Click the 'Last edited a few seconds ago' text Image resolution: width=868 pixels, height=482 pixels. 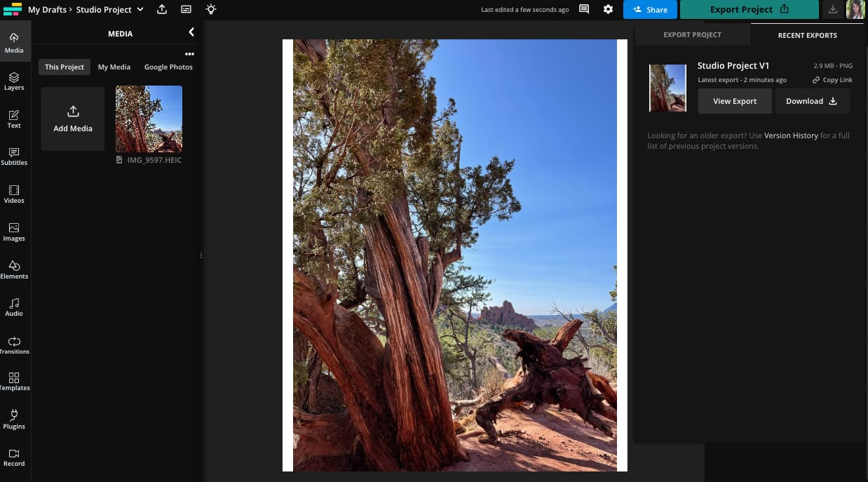click(525, 10)
